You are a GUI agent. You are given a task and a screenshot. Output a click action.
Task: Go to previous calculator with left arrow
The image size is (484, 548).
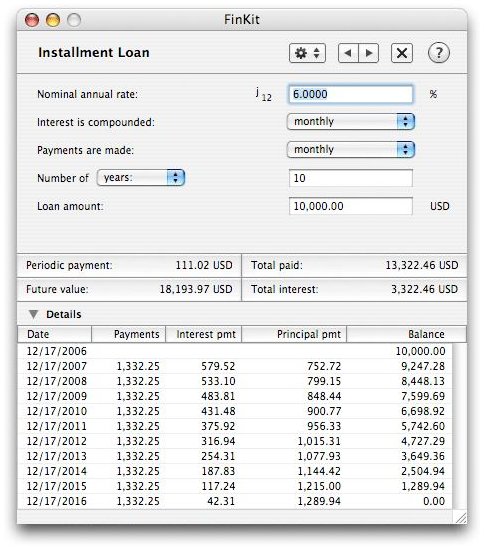348,53
